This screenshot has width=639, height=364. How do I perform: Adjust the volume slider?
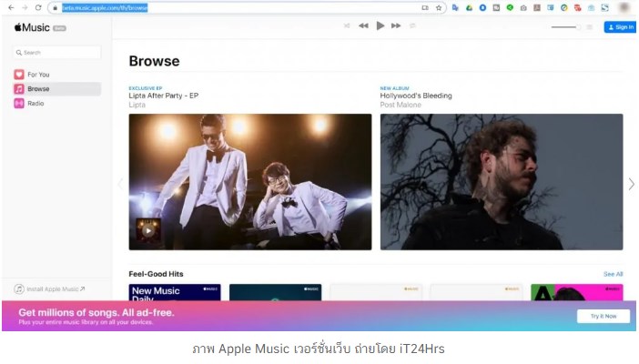pyautogui.click(x=565, y=27)
